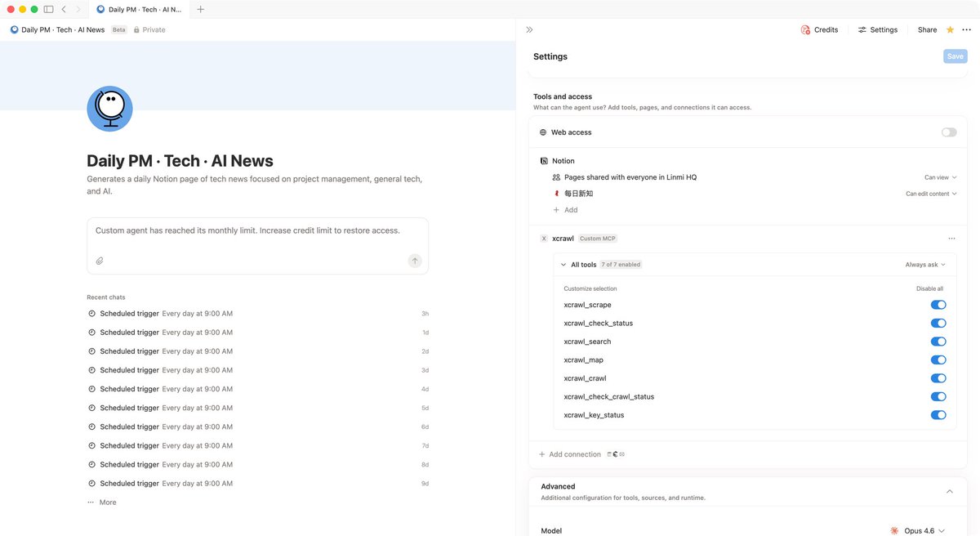Collapse settings panel with double chevron
The image size is (980, 536).
click(529, 29)
